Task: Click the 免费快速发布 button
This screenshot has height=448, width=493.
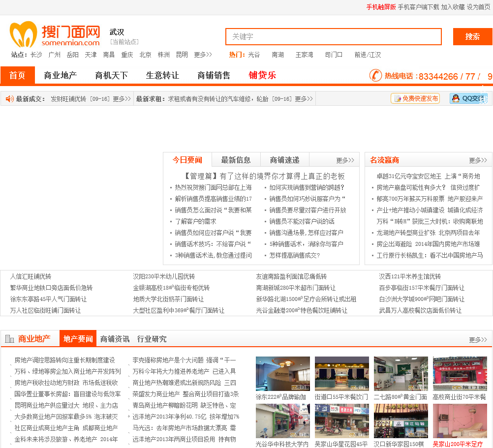Action: 415,99
